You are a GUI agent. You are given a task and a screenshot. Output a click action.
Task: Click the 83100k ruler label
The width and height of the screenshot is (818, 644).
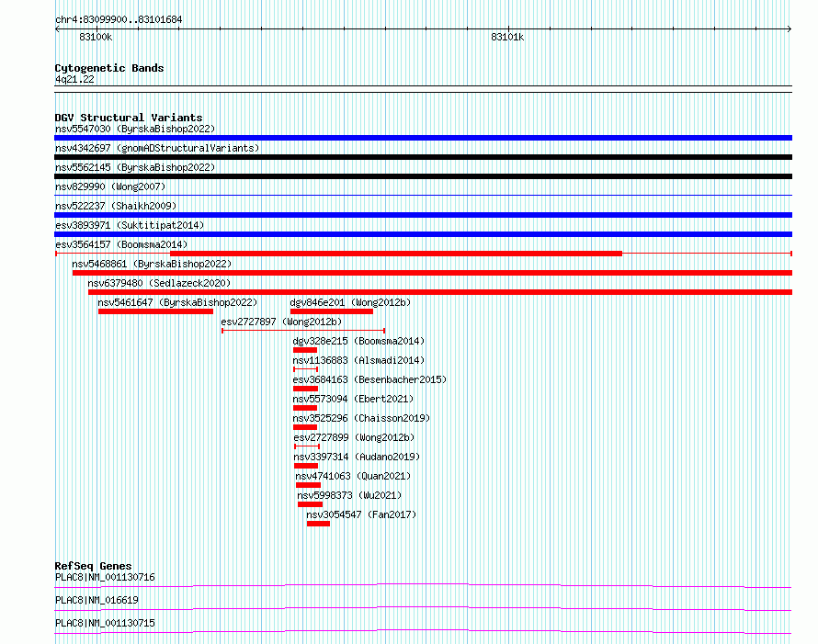(96, 37)
